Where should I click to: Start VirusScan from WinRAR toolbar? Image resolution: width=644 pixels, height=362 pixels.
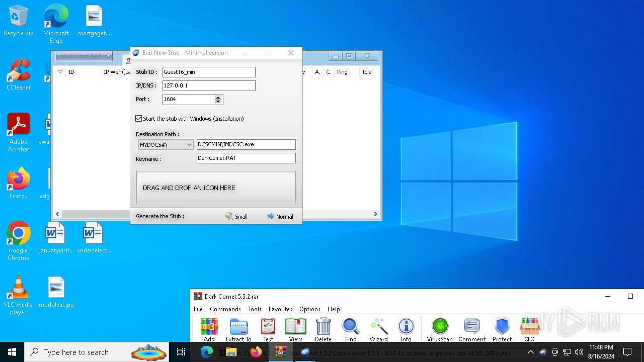click(x=440, y=329)
